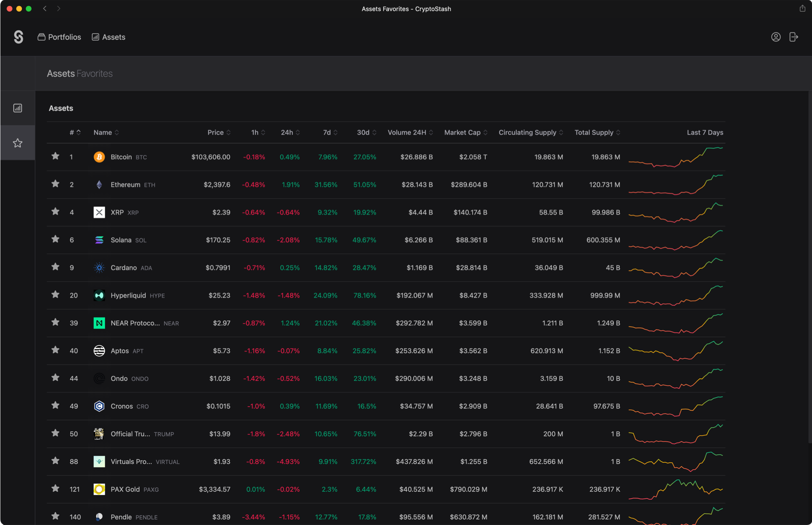The height and width of the screenshot is (525, 812).
Task: Sort by 24h change column
Action: [290, 132]
